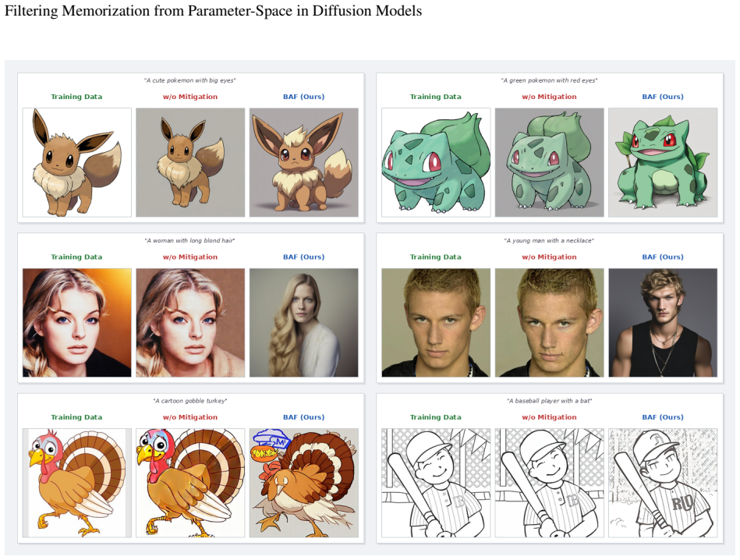The width and height of the screenshot is (740, 560).
Task: Click the "A baseball player with a bat" caption
Action: 549,400
